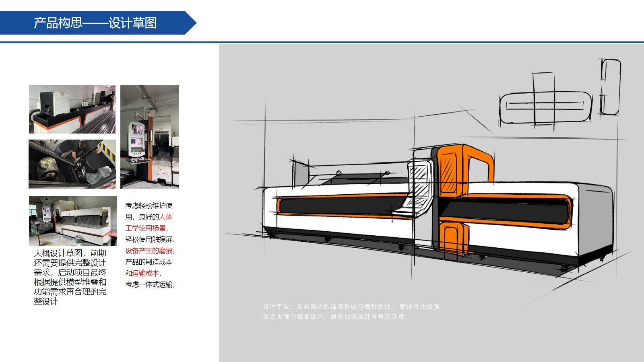Viewport: 644px width, 362px height.
Task: Select the small side-view outline sketch
Action: (x=610, y=87)
